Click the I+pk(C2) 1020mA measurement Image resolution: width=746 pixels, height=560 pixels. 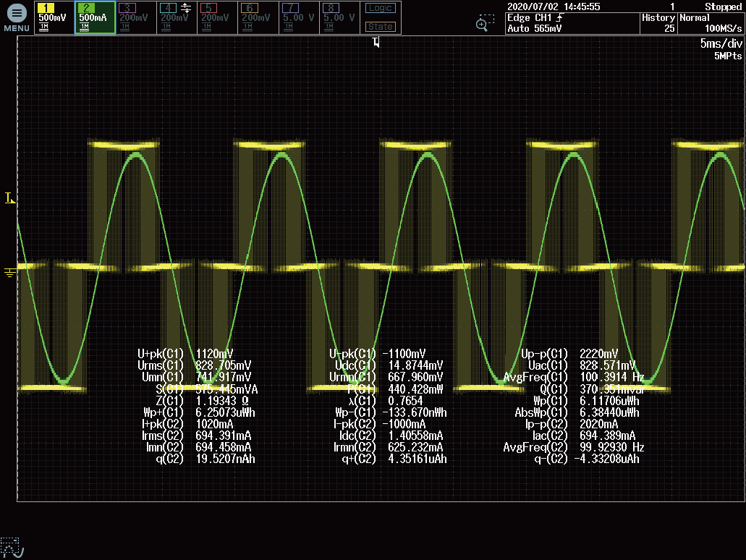[188, 424]
